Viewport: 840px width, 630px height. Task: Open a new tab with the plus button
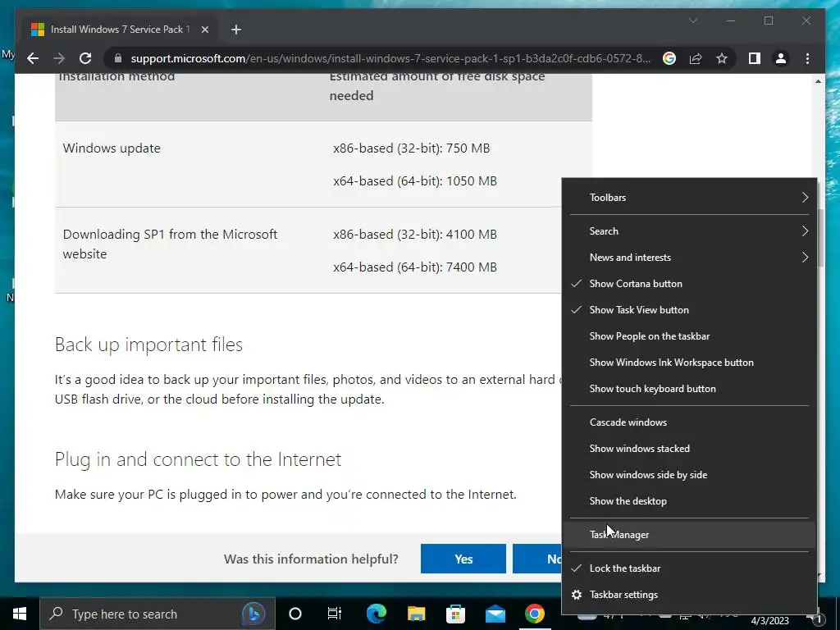pyautogui.click(x=236, y=30)
